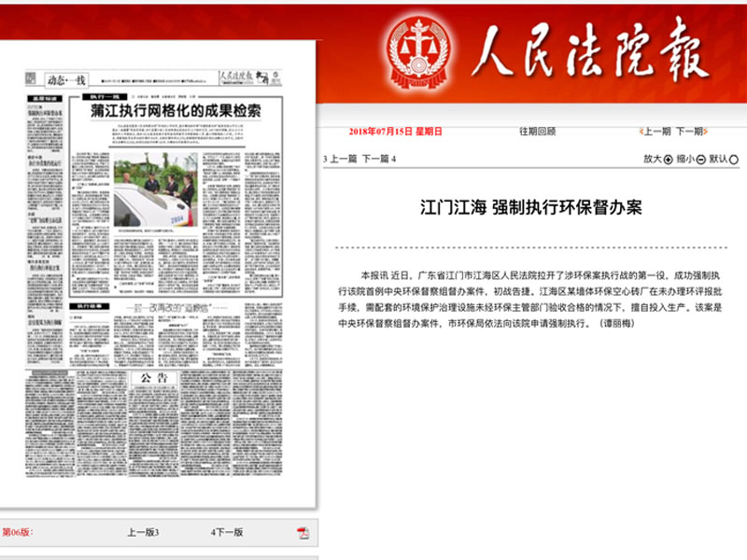Open article 蒲江执行网格化的成果检索 on page thumbnail

[176, 111]
